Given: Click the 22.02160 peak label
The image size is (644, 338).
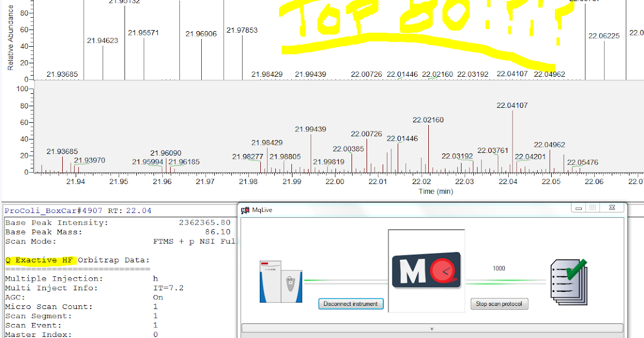Looking at the screenshot, I should tap(428, 120).
